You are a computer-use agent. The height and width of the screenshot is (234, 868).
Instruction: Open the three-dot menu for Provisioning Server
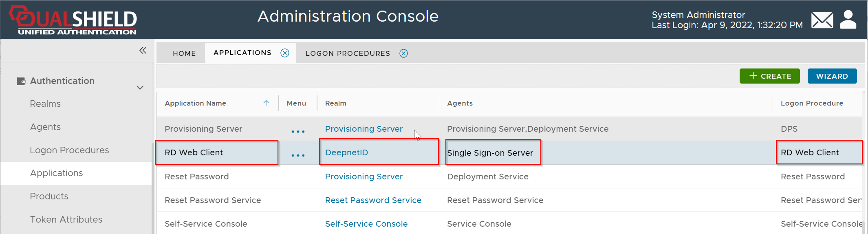(298, 131)
